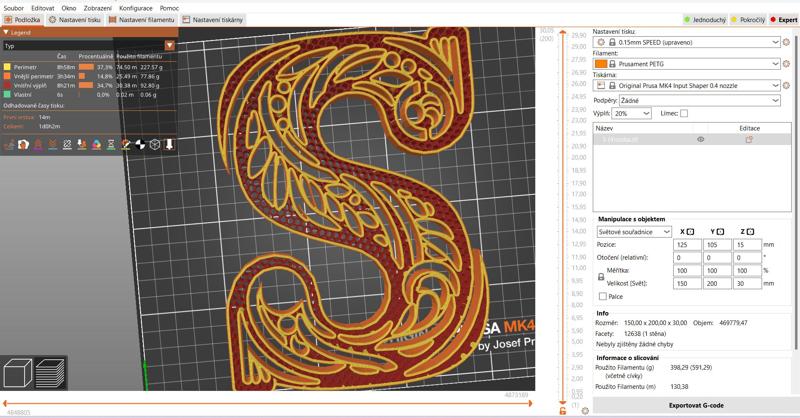Switch to the Nastavení filamentu tab
The width and height of the screenshot is (800, 418).
142,20
